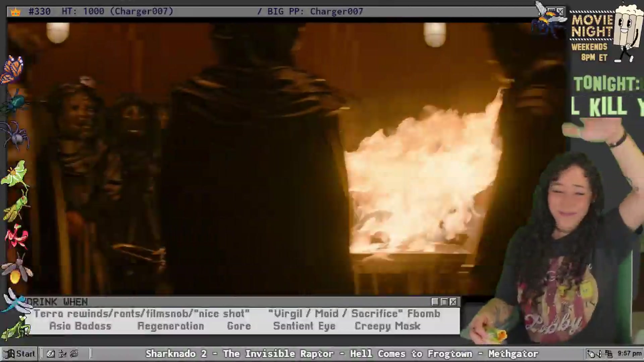Click the mouse tray icon
This screenshot has height=362, width=644.
[591, 354]
